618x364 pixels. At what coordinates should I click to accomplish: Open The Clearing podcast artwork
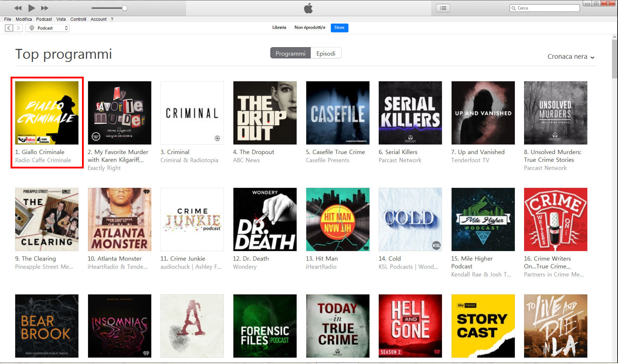(47, 219)
